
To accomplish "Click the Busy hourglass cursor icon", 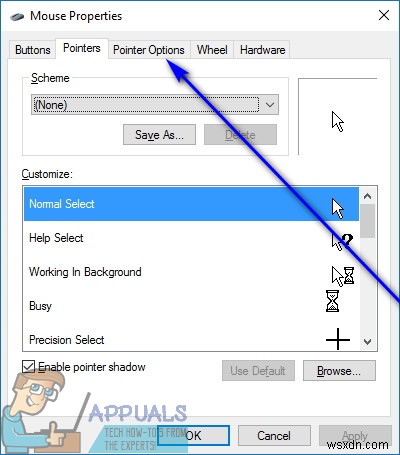I will (x=332, y=301).
